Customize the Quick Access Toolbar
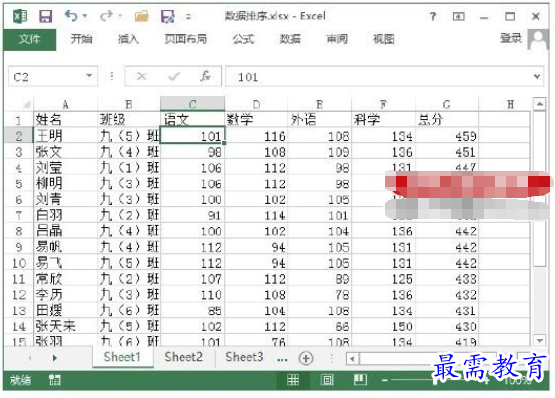 (x=189, y=16)
